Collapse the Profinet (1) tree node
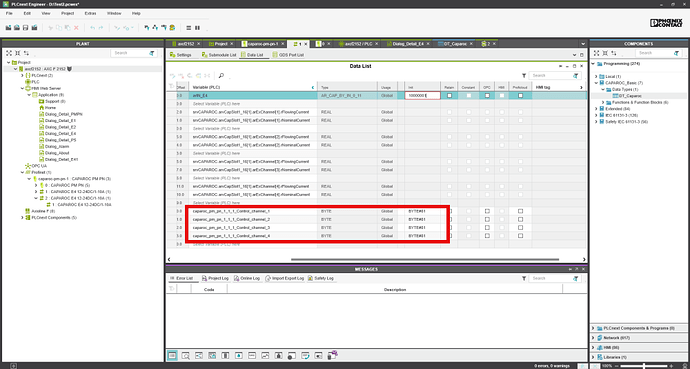 coord(22,172)
